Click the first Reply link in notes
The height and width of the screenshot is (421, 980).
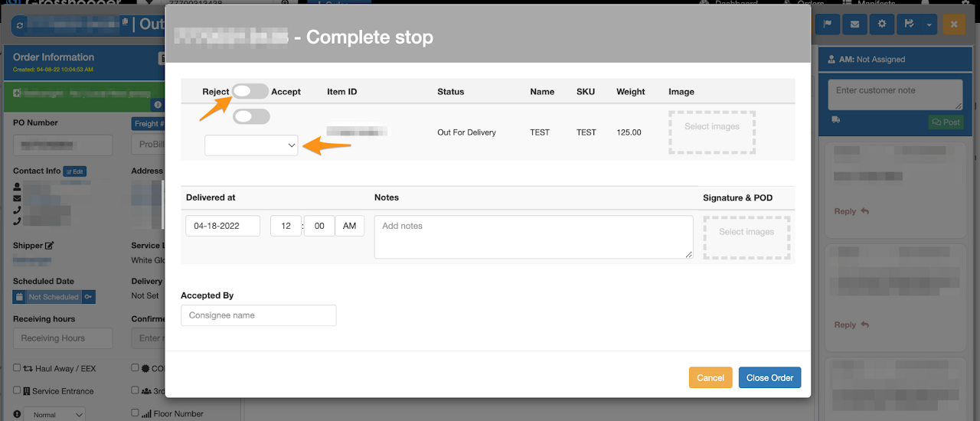851,211
